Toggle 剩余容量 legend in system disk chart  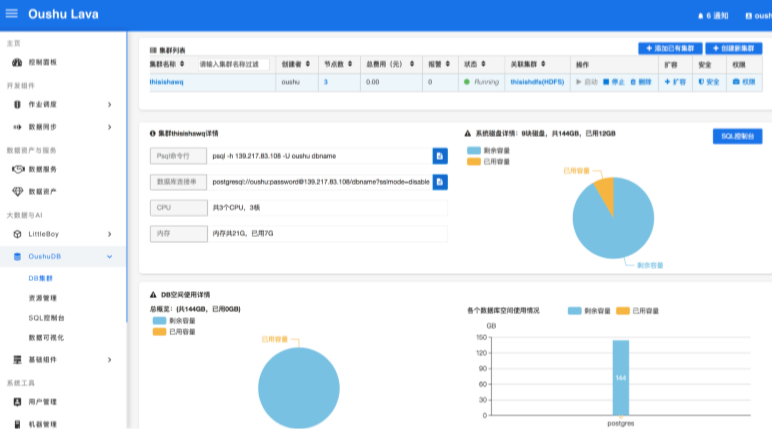click(488, 150)
